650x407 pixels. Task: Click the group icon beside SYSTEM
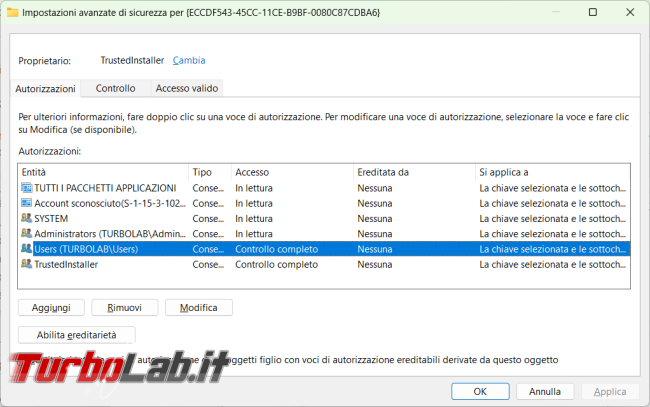pyautogui.click(x=27, y=218)
